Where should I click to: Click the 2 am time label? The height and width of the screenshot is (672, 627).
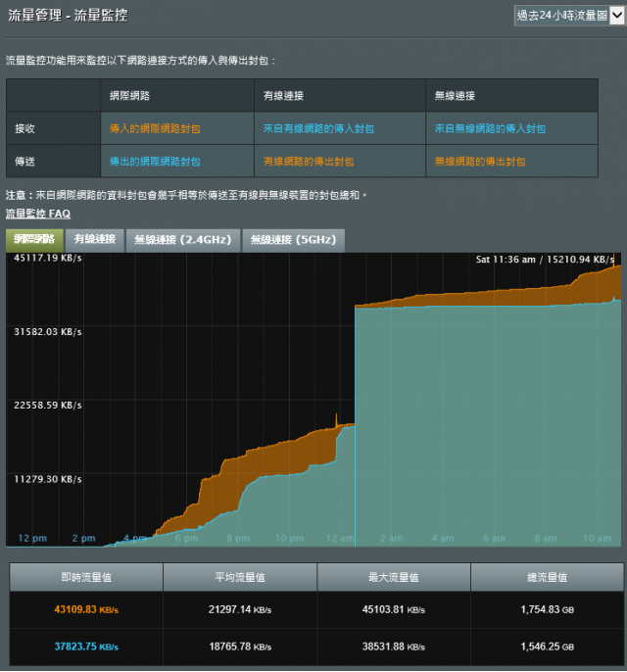tap(391, 539)
